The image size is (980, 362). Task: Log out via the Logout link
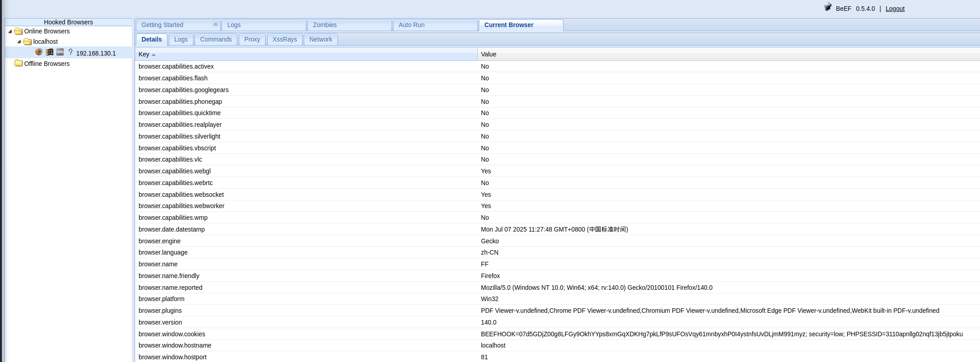[895, 9]
